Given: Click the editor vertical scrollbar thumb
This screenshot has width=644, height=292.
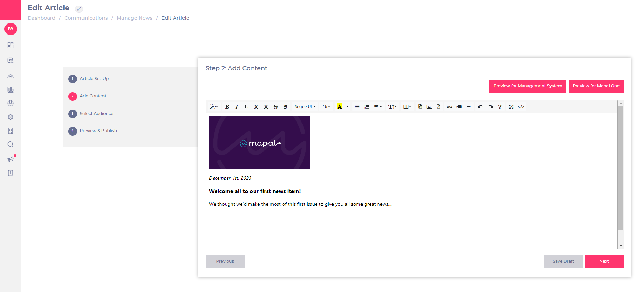Looking at the screenshot, I should pos(621,168).
